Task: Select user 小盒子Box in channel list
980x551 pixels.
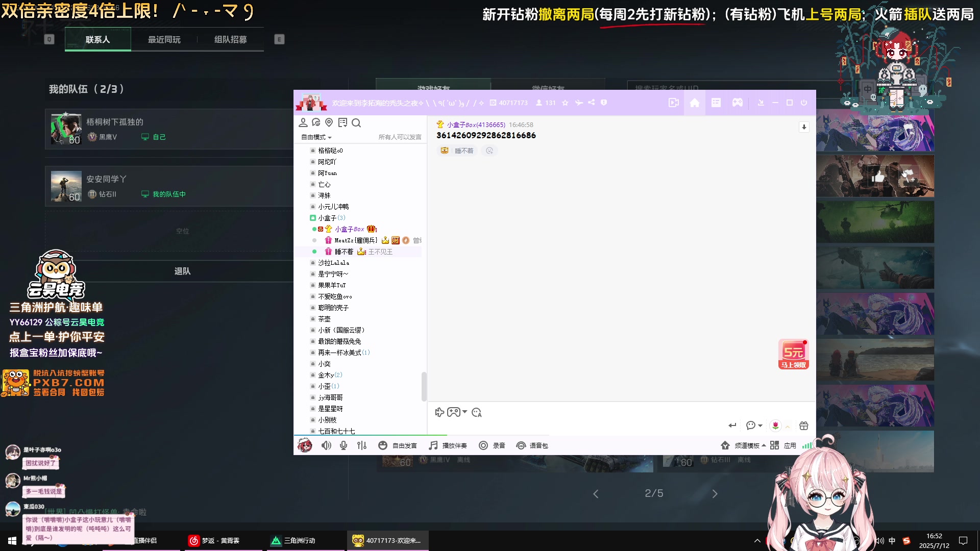Action: (x=350, y=229)
